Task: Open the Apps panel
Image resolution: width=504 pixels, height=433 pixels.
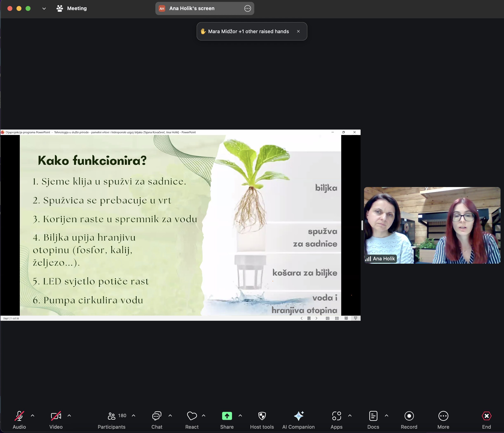Action: click(x=336, y=420)
